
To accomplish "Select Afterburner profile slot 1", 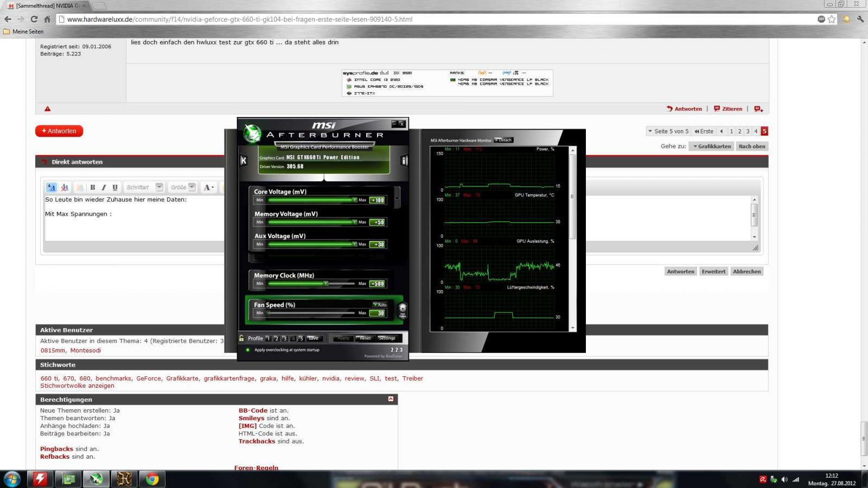I will coord(268,338).
